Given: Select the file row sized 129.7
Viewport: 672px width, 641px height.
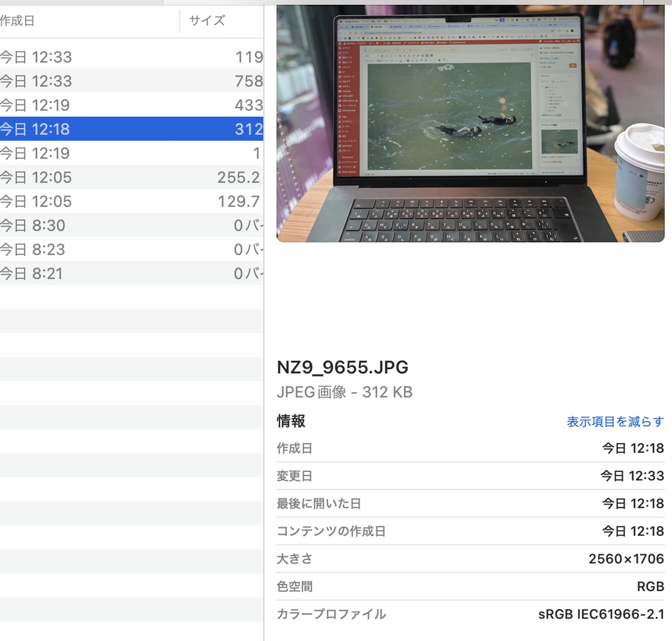Looking at the screenshot, I should pos(132,201).
